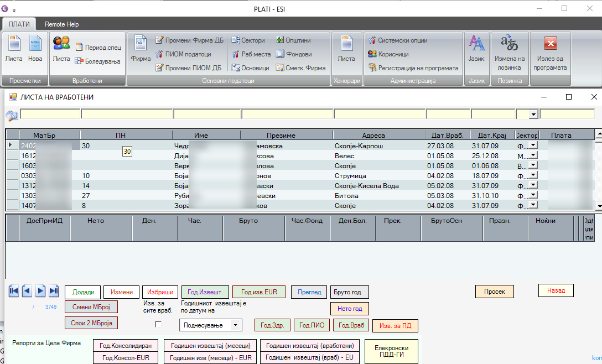Go to the last record arrow

click(x=54, y=291)
